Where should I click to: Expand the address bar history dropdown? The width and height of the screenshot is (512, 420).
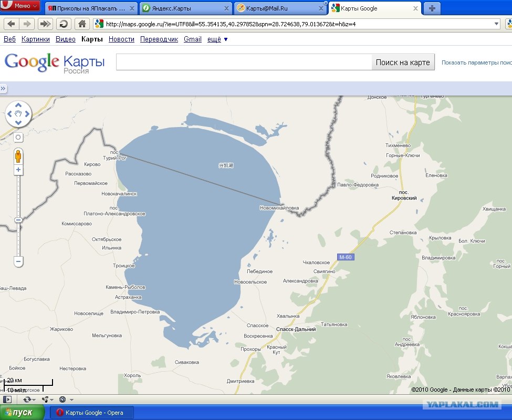pos(496,24)
